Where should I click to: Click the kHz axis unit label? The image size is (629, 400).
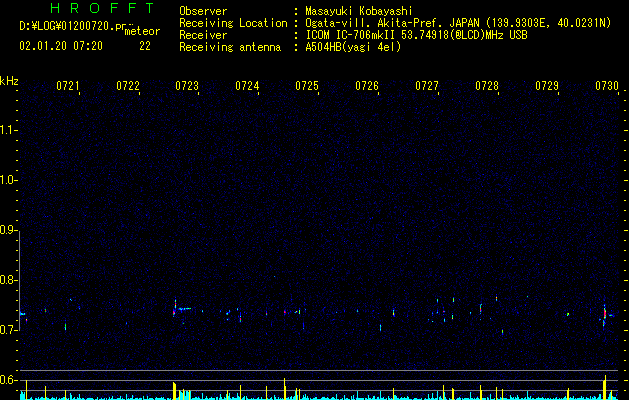point(9,81)
